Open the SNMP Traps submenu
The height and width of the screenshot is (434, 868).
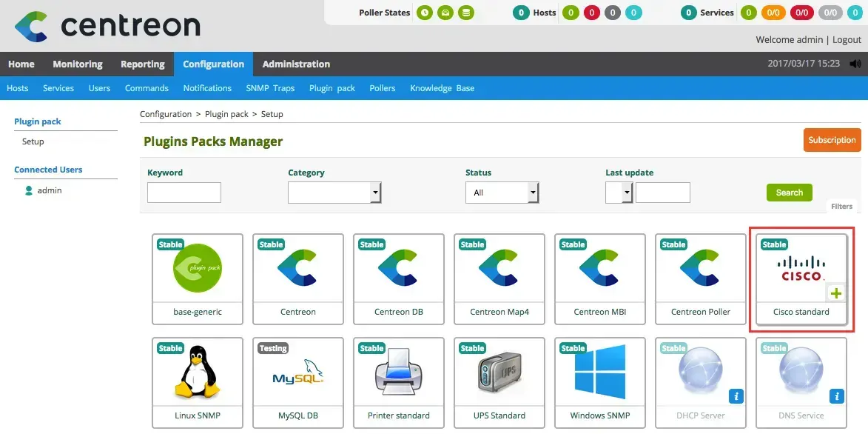[x=270, y=88]
